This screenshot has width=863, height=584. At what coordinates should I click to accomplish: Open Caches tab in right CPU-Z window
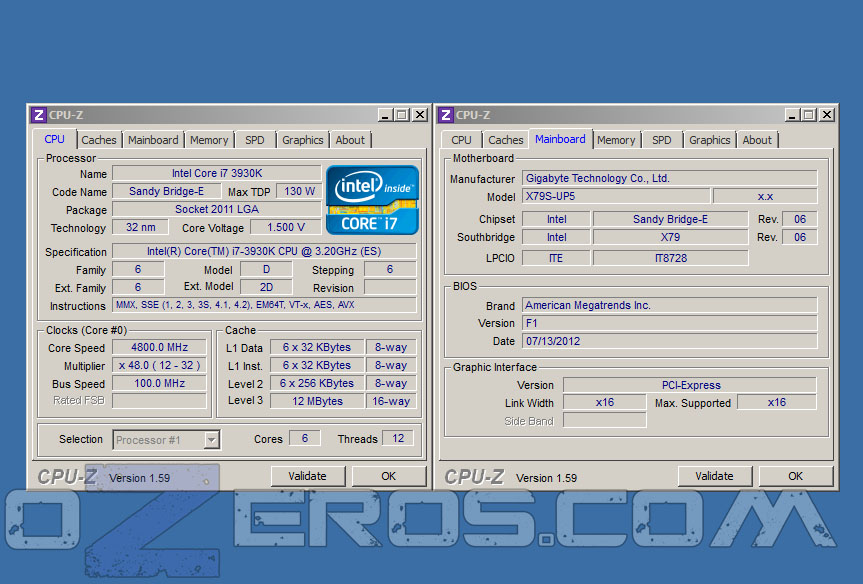pos(505,140)
